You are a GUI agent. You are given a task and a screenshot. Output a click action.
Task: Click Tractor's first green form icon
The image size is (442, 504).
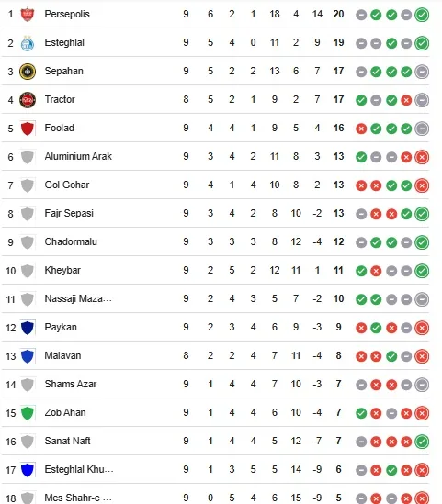click(x=361, y=100)
